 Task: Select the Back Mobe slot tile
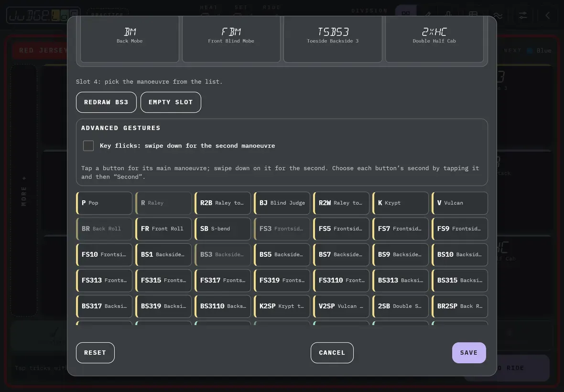[130, 39]
